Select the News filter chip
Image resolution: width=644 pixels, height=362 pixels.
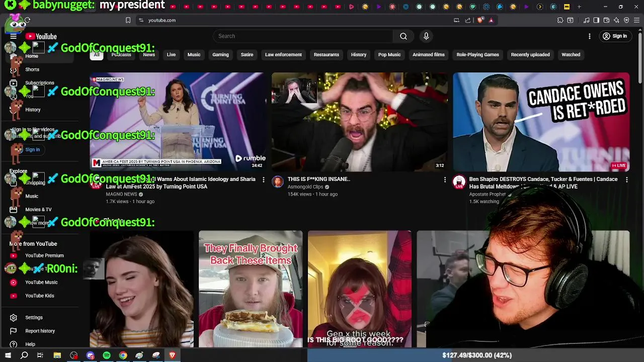tap(149, 55)
